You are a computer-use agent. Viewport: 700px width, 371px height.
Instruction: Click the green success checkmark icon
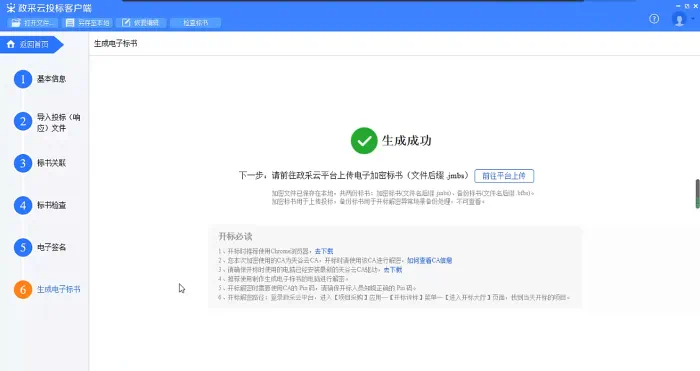click(364, 141)
